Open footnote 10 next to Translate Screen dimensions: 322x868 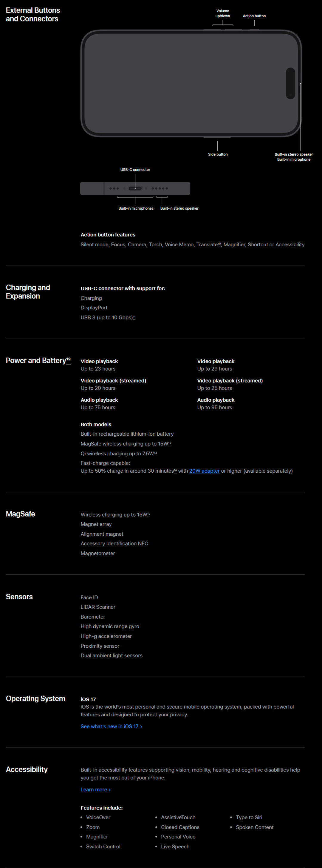[219, 243]
